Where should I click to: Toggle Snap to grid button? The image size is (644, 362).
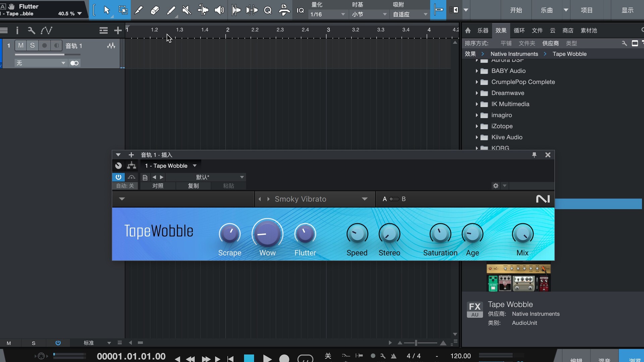(438, 10)
